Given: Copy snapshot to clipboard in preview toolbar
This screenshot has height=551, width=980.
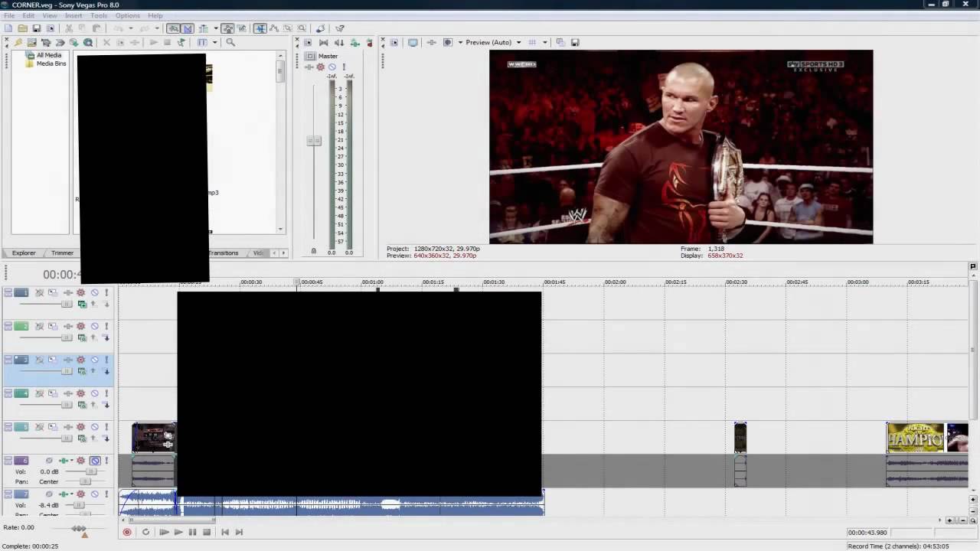Looking at the screenshot, I should [560, 42].
